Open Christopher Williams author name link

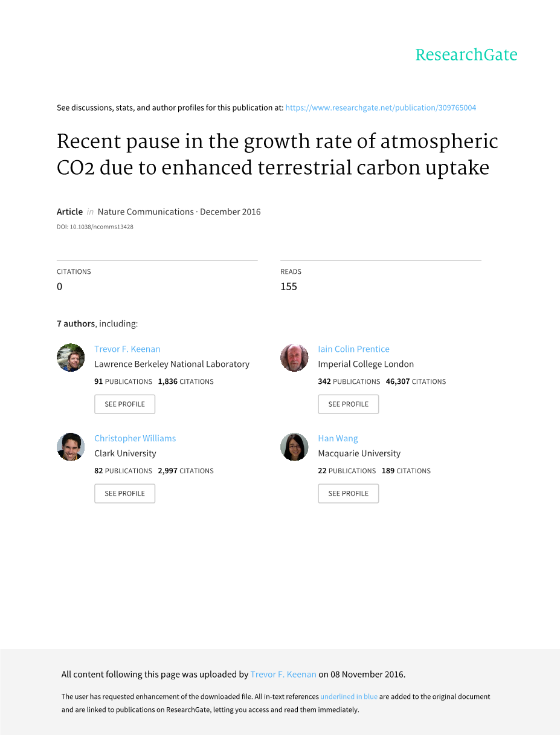tap(135, 438)
